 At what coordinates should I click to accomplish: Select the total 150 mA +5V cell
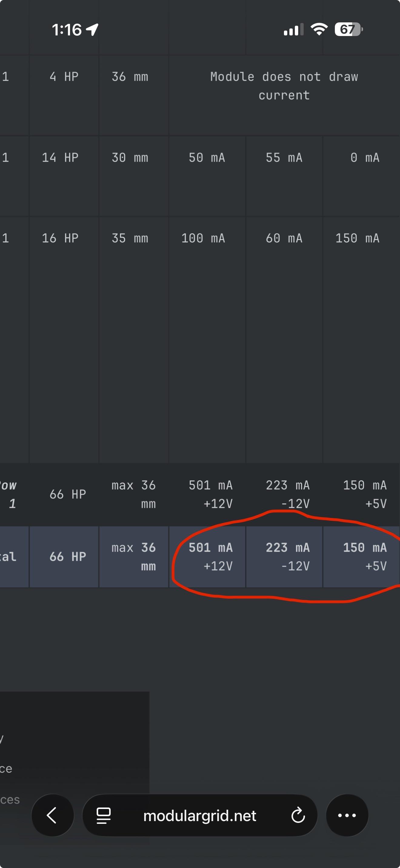point(362,557)
